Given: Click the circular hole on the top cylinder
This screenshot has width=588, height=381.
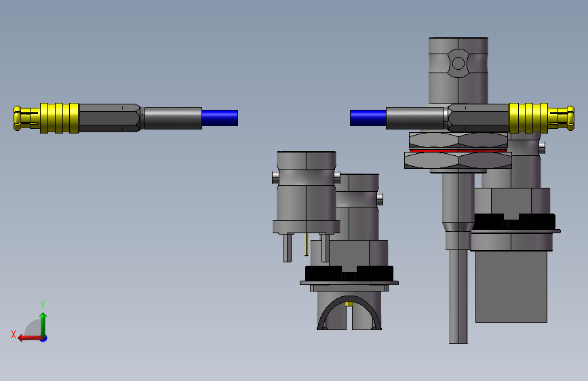Looking at the screenshot, I should pos(458,63).
